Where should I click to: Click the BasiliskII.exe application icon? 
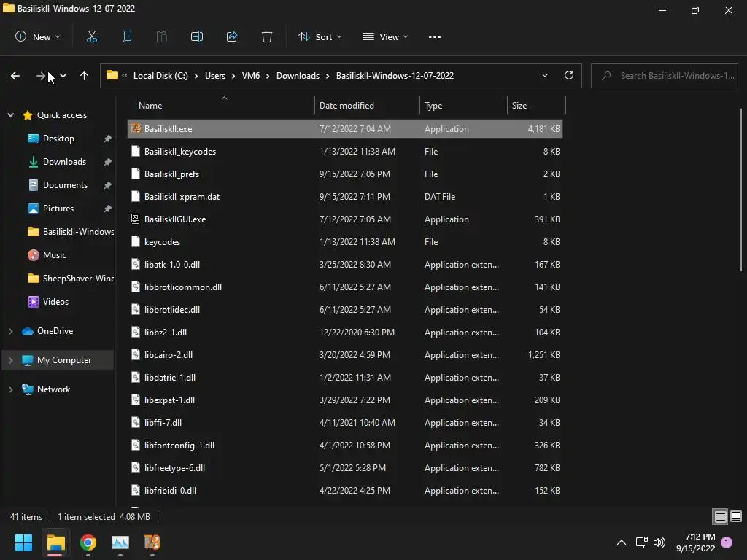[136, 128]
